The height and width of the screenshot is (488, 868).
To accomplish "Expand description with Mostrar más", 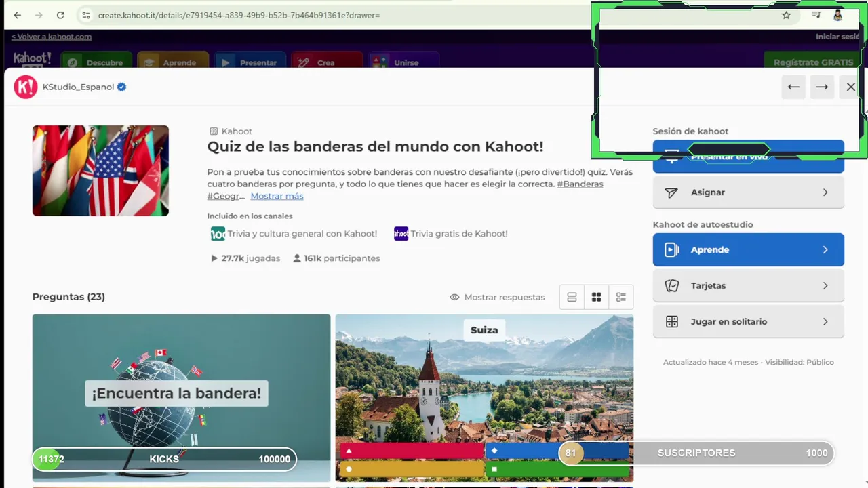I will [x=277, y=196].
